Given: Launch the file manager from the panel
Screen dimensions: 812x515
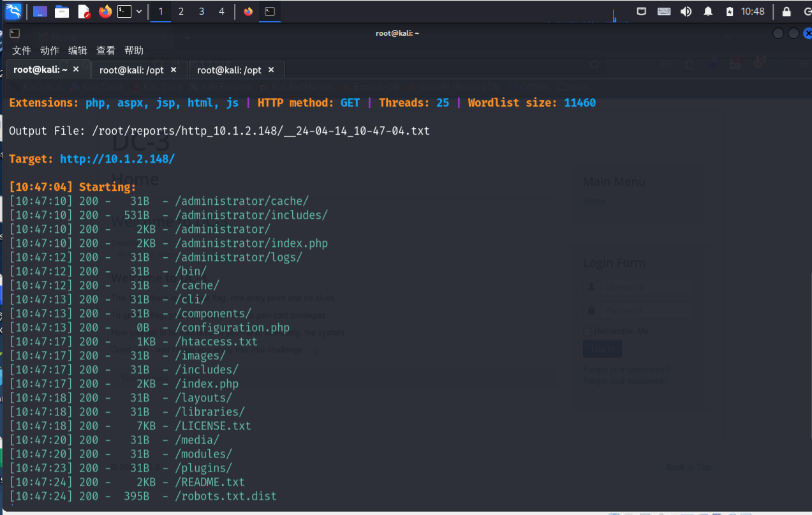Looking at the screenshot, I should tap(62, 11).
